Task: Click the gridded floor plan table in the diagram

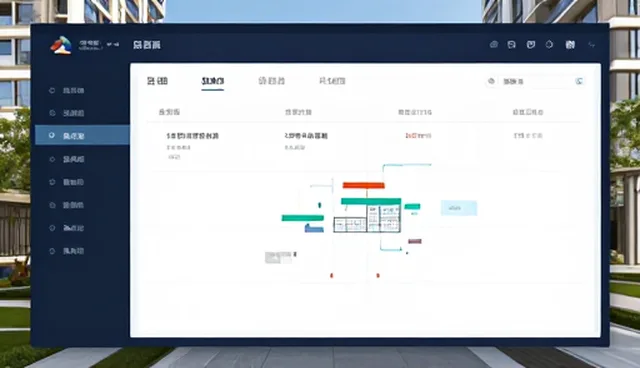Action: click(x=367, y=219)
